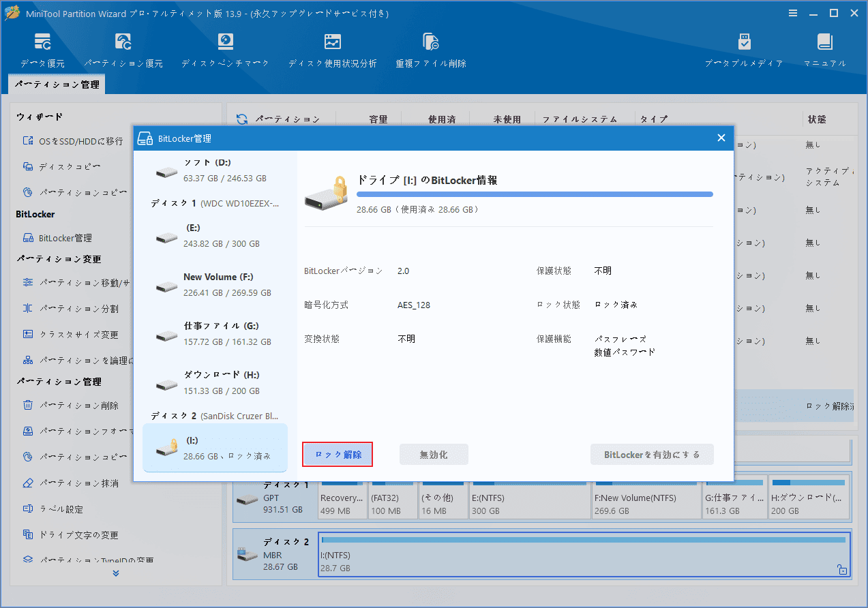Image resolution: width=868 pixels, height=608 pixels.
Task: Choose ドライブ文字の変更 operation
Action: click(70, 535)
